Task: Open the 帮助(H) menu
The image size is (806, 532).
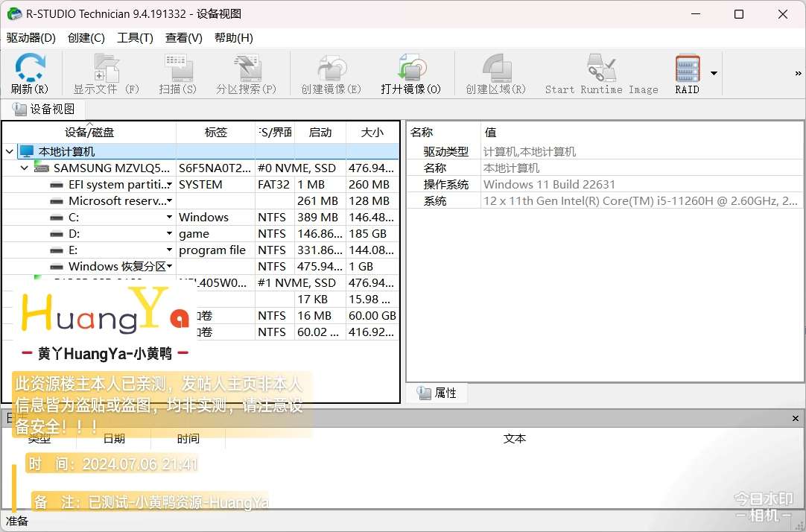Action: coord(234,38)
